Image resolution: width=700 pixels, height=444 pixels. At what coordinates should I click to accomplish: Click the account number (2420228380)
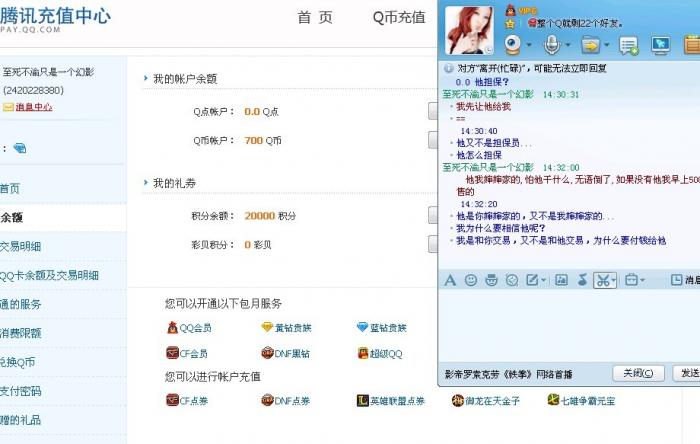(33, 90)
